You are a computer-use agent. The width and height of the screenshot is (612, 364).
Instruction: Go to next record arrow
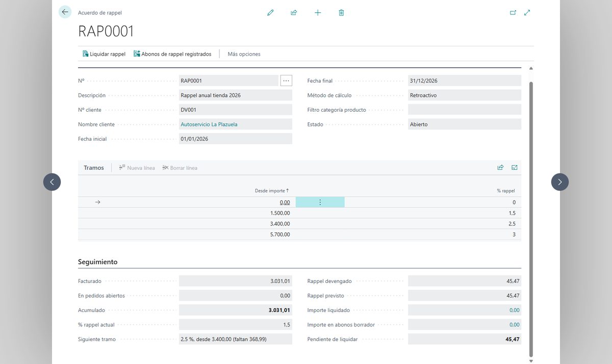tap(560, 182)
